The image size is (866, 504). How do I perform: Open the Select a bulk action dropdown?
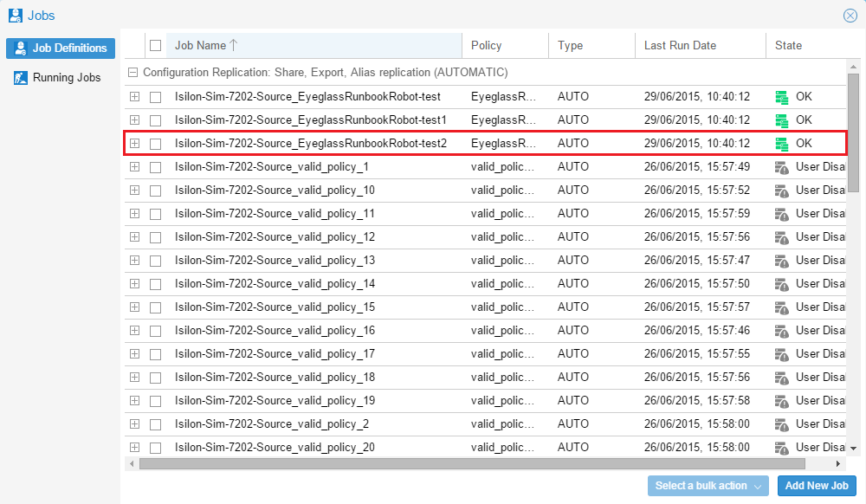(708, 486)
